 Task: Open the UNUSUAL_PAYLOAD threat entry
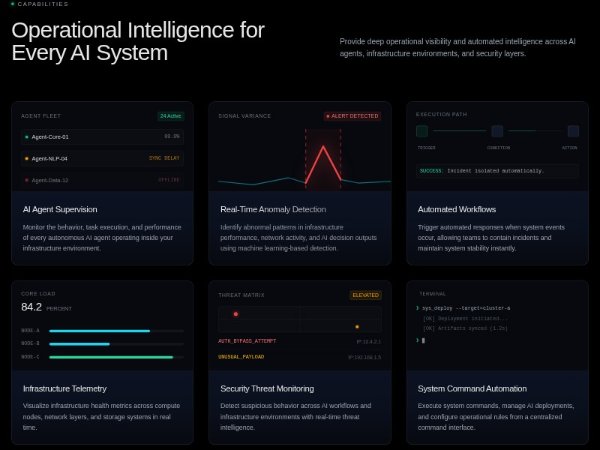tap(240, 356)
